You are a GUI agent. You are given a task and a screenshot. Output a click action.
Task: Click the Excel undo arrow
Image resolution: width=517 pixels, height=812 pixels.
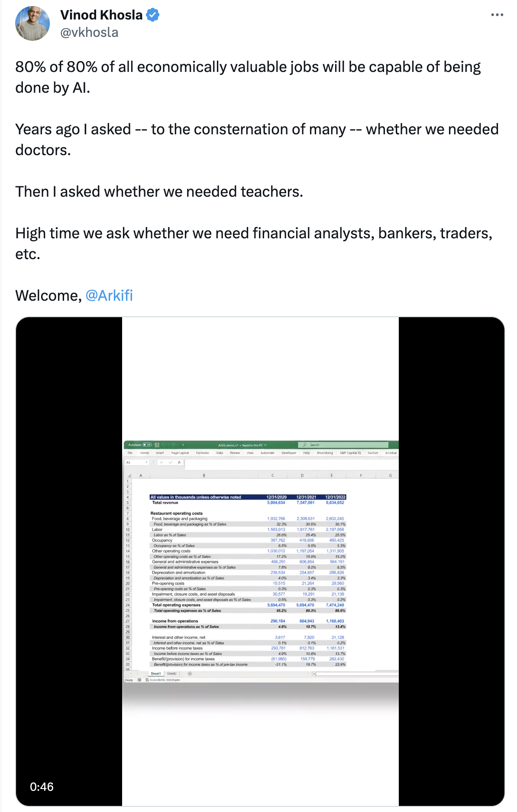click(x=164, y=445)
